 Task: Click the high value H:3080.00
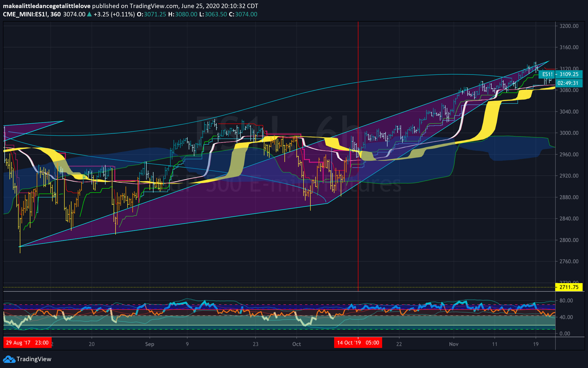[183, 14]
